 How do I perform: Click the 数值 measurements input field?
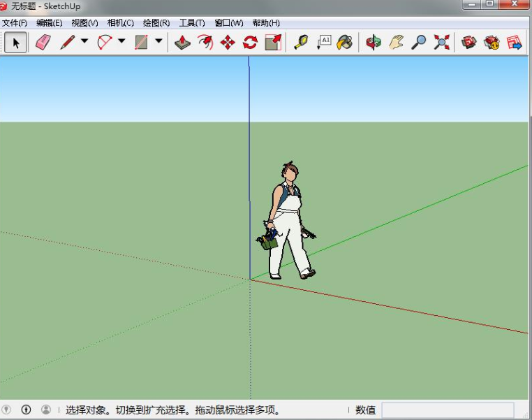(x=448, y=410)
